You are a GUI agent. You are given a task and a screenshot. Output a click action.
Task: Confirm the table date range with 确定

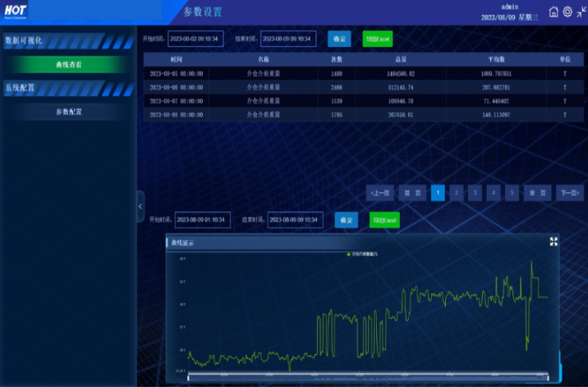[339, 39]
